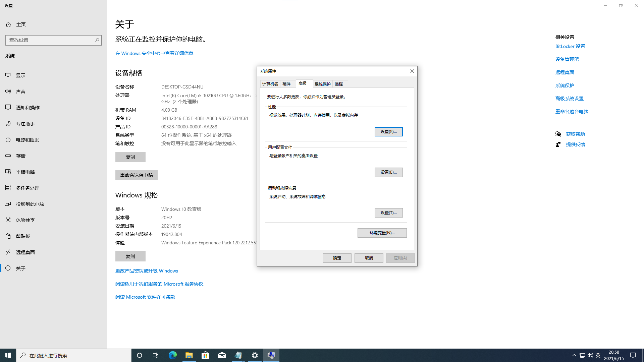The width and height of the screenshot is (644, 362).
Task: Open Clipboard icon in sidebar
Action: [8, 236]
